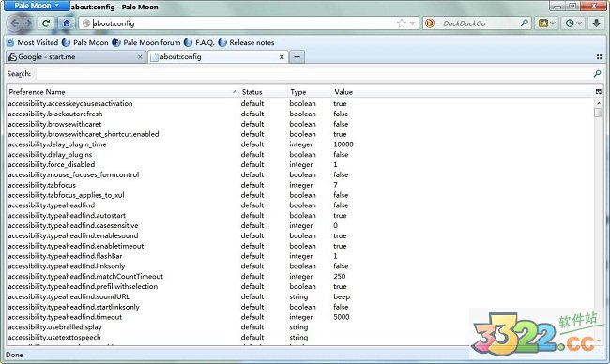This screenshot has height=364, width=610.
Task: Open a new tab with plus button
Action: tap(297, 57)
